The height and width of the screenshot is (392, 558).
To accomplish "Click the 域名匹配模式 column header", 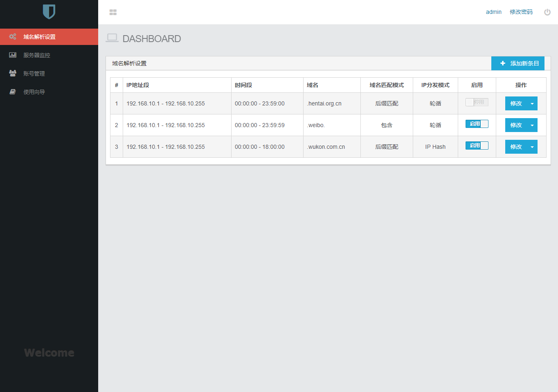I will pyautogui.click(x=387, y=85).
